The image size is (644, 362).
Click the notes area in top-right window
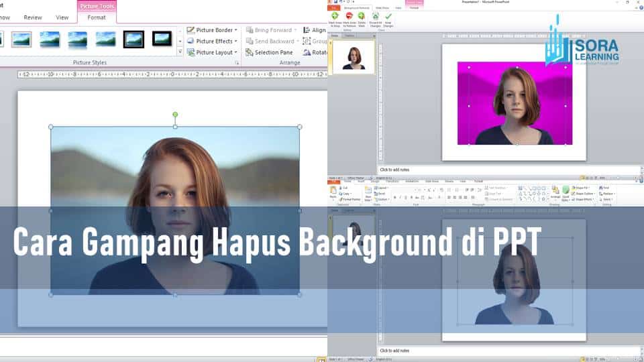tap(508, 170)
